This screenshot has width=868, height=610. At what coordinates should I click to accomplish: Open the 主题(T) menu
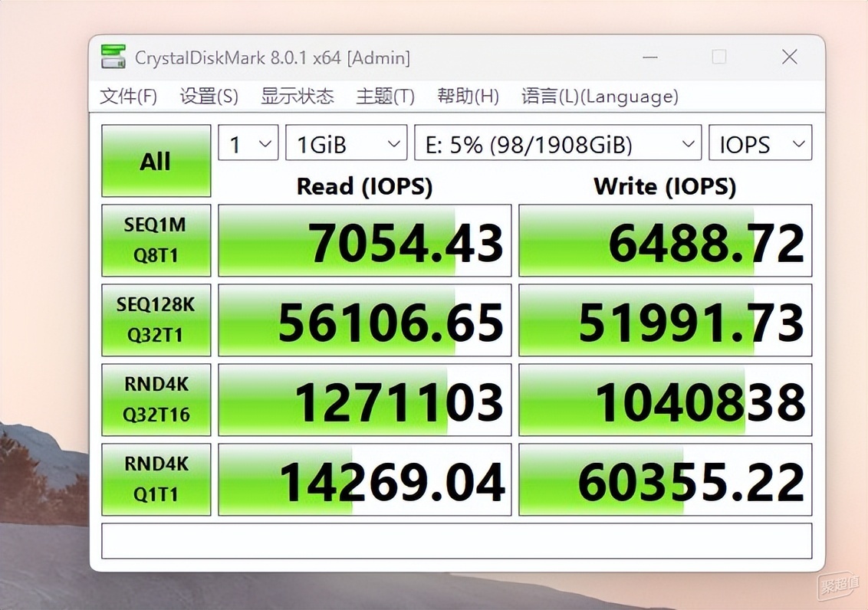(x=385, y=97)
